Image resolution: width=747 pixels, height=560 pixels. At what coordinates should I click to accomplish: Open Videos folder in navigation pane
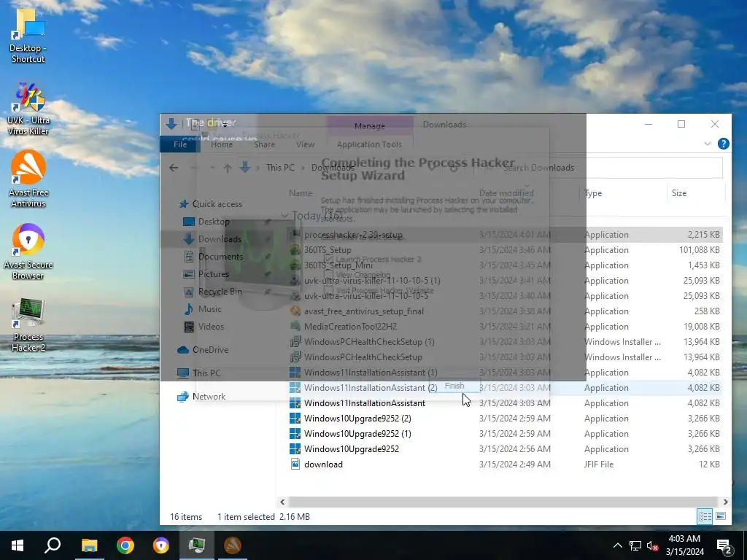(x=204, y=327)
